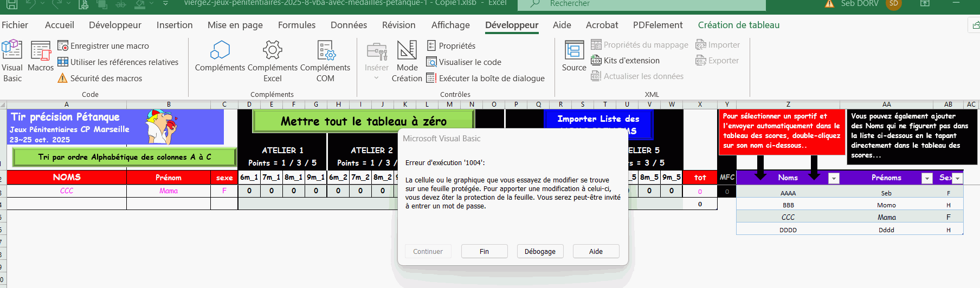Image resolution: width=980 pixels, height=288 pixels.
Task: Expand the Redo history dropdown arrow
Action: coord(68,4)
